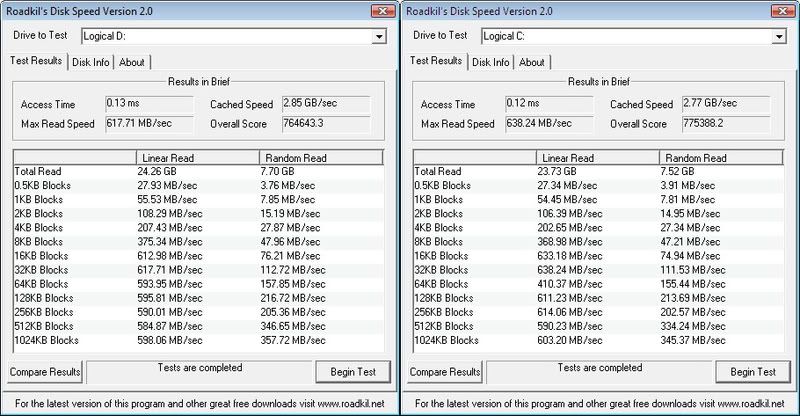The image size is (800, 416).
Task: Select value 334.24 MB/sec
Action: (x=692, y=326)
